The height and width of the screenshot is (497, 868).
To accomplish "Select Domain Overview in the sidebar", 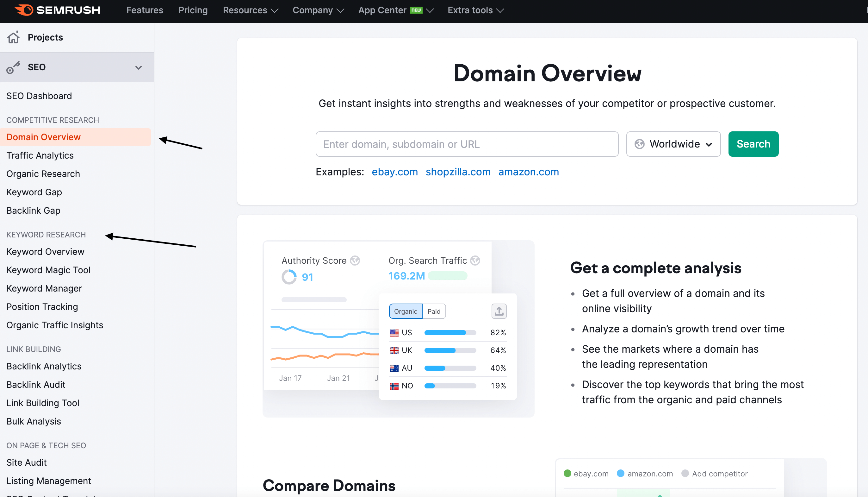I will (x=76, y=137).
